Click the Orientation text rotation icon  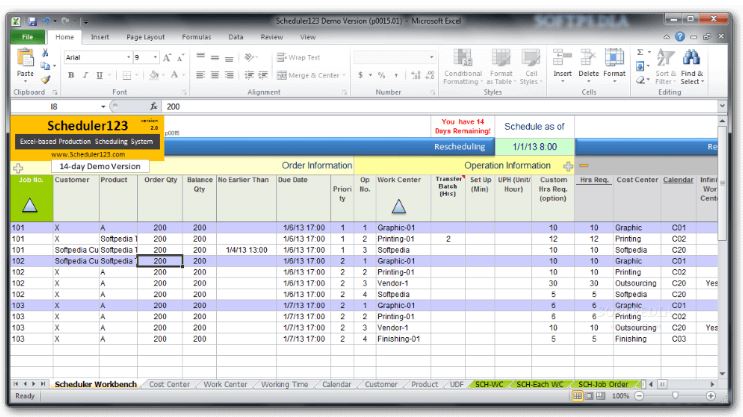pyautogui.click(x=249, y=57)
